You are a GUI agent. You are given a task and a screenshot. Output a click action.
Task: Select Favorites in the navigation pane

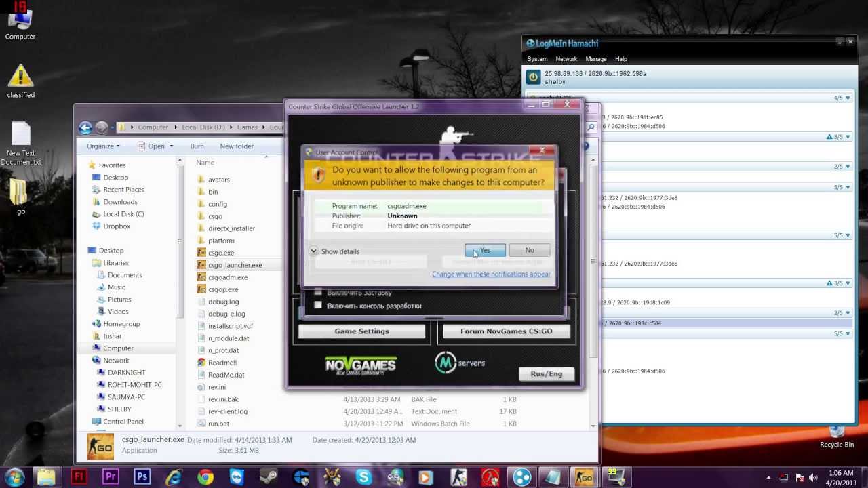click(x=112, y=165)
